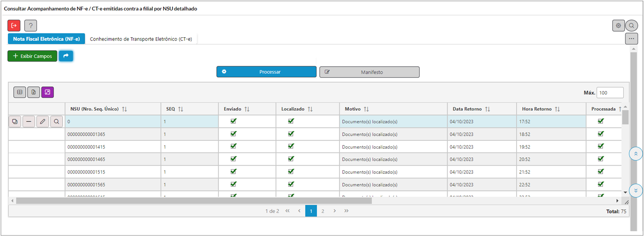Image resolution: width=644 pixels, height=236 pixels.
Task: Click the Processar button
Action: pos(266,72)
